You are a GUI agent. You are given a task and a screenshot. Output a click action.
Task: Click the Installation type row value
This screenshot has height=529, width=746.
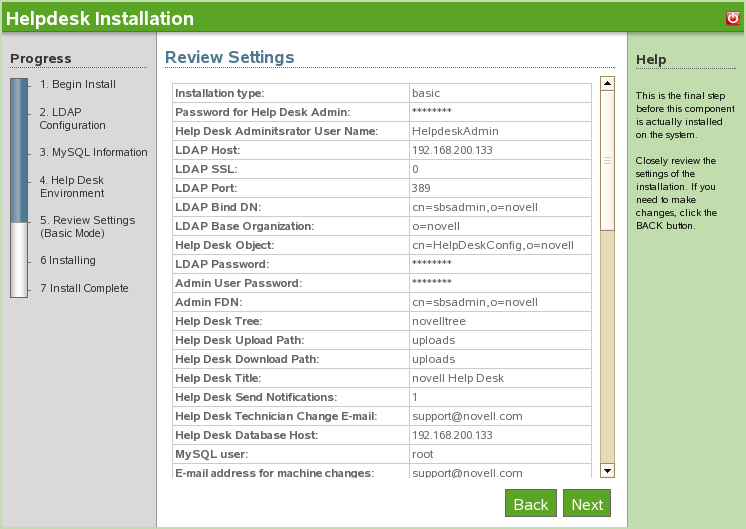pos(426,93)
